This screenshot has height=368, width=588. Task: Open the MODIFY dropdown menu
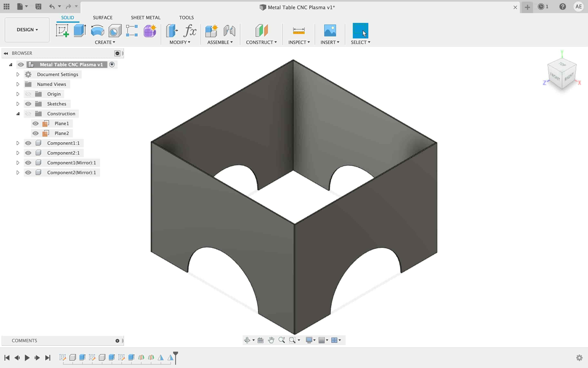[x=180, y=42]
